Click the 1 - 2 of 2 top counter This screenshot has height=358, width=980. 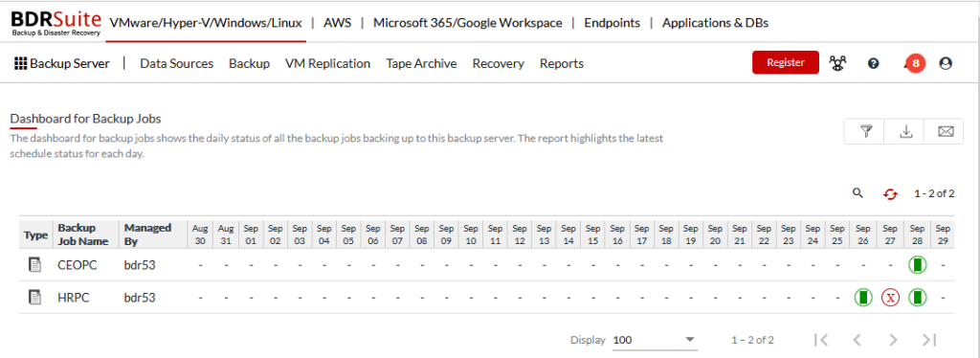934,193
